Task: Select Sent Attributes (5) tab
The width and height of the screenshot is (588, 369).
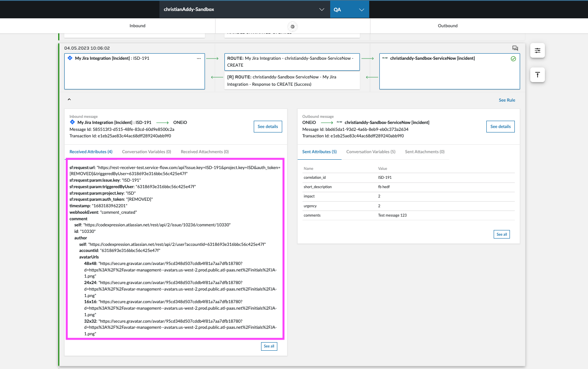Action: click(x=319, y=152)
